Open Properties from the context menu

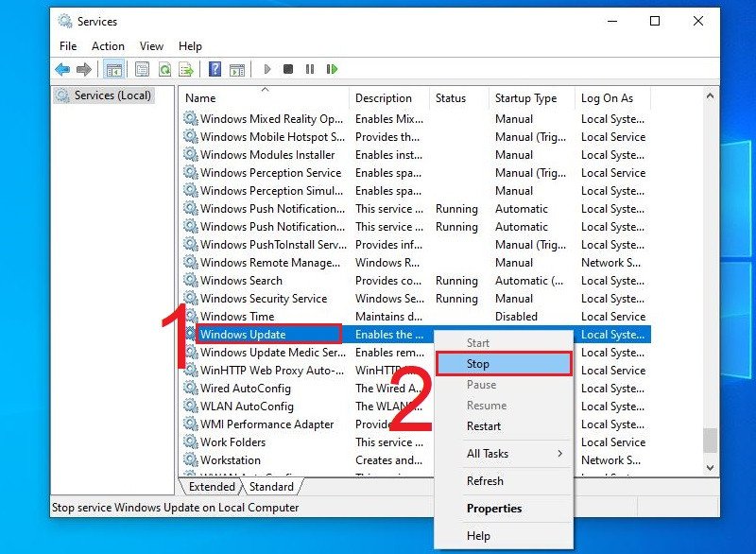(x=490, y=508)
